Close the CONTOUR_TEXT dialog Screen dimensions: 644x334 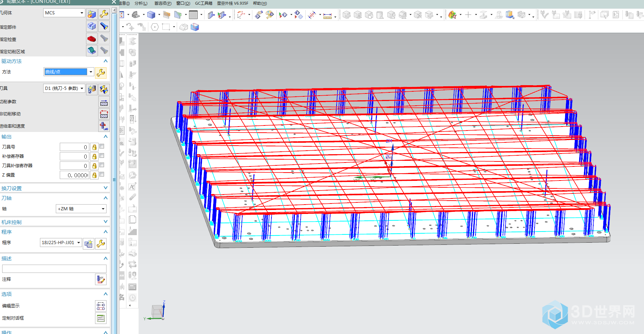tap(114, 2)
